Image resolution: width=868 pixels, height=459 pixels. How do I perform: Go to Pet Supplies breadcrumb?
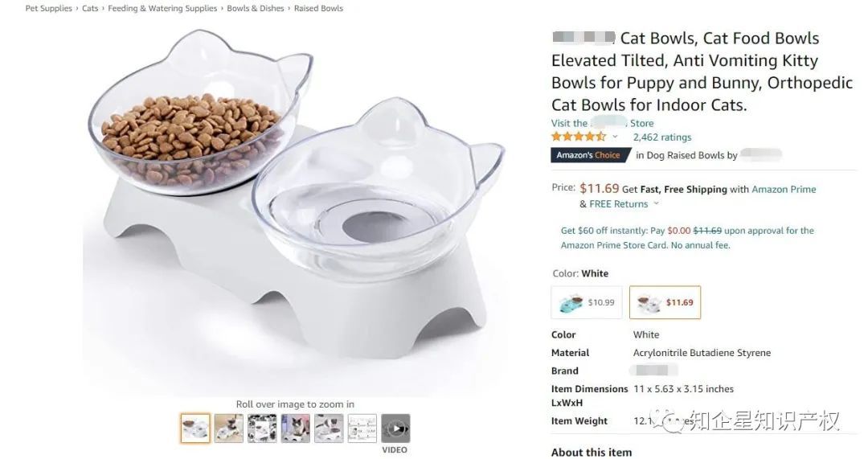[x=49, y=9]
